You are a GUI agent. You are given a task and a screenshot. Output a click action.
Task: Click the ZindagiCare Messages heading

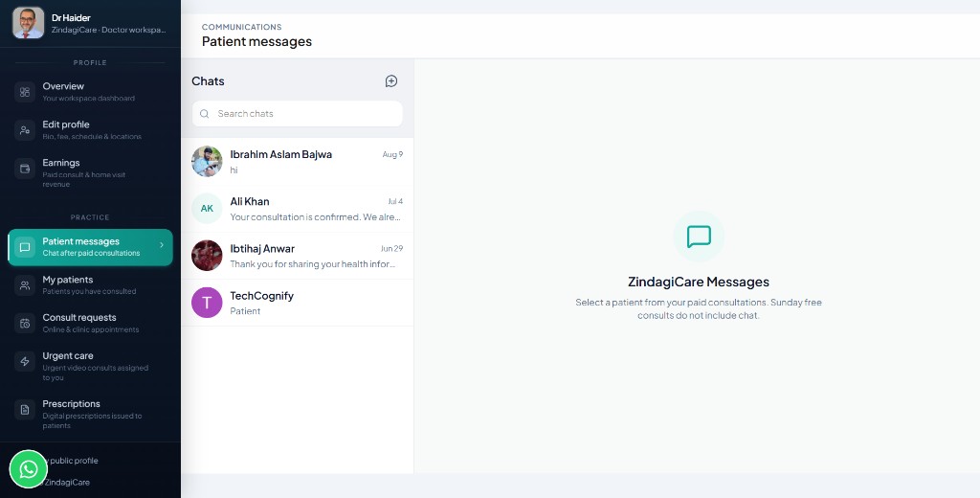tap(699, 283)
